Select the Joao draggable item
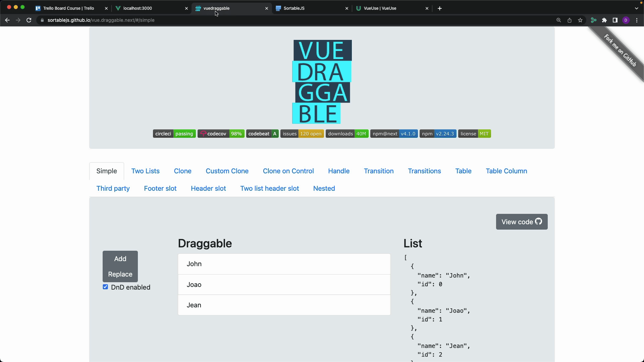Screen dimensions: 644x362 pos(284,285)
